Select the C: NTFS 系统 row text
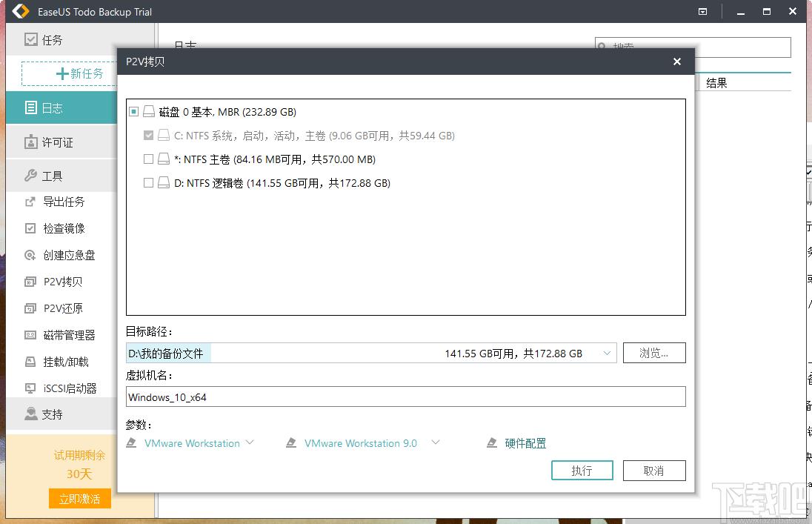Image resolution: width=812 pixels, height=524 pixels. (x=314, y=136)
